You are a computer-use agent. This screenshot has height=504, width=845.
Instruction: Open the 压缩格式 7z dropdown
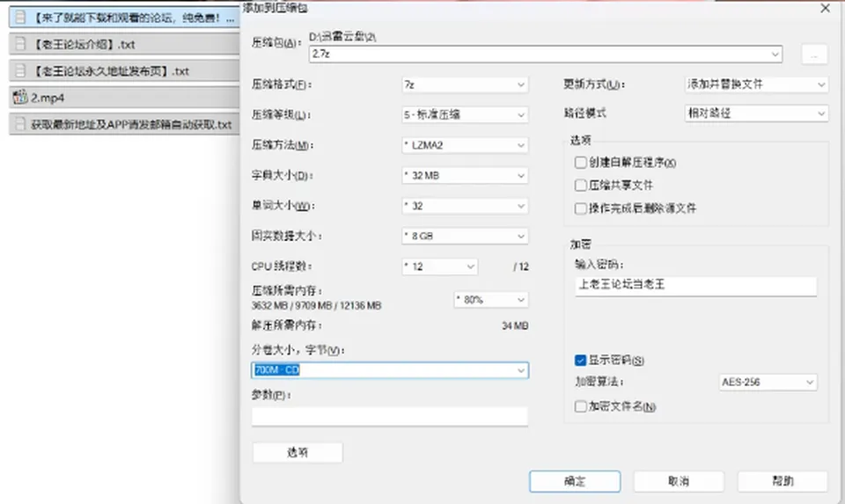pyautogui.click(x=465, y=84)
